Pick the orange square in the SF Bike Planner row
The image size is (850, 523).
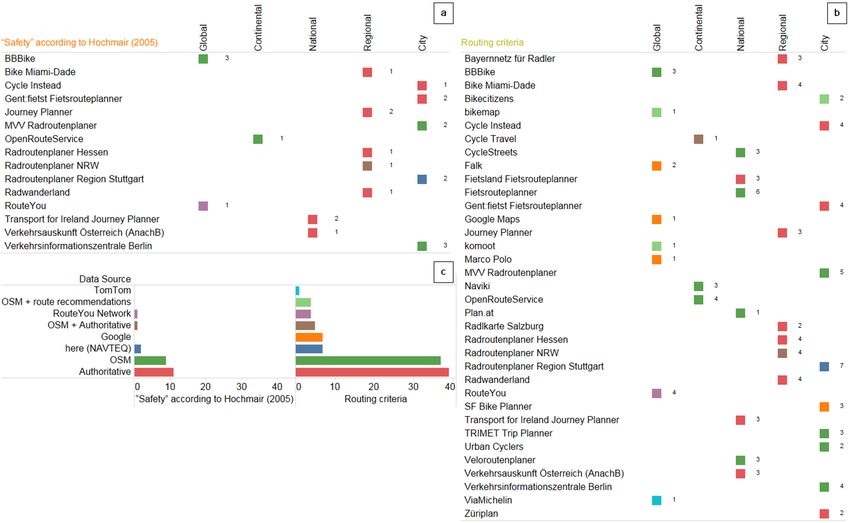[825, 406]
